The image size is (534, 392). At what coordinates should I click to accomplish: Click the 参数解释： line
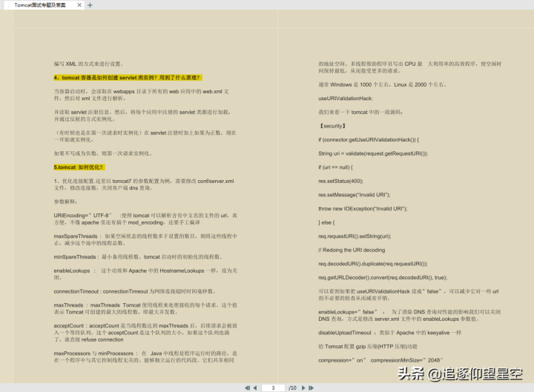(65, 202)
